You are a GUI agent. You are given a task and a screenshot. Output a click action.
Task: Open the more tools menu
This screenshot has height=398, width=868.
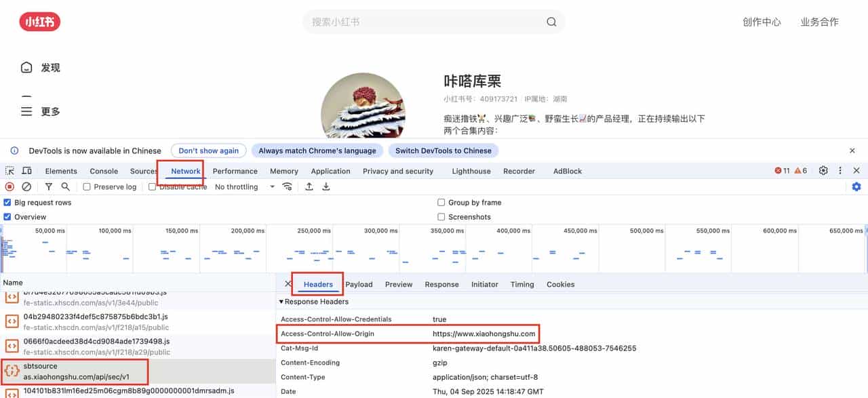840,171
